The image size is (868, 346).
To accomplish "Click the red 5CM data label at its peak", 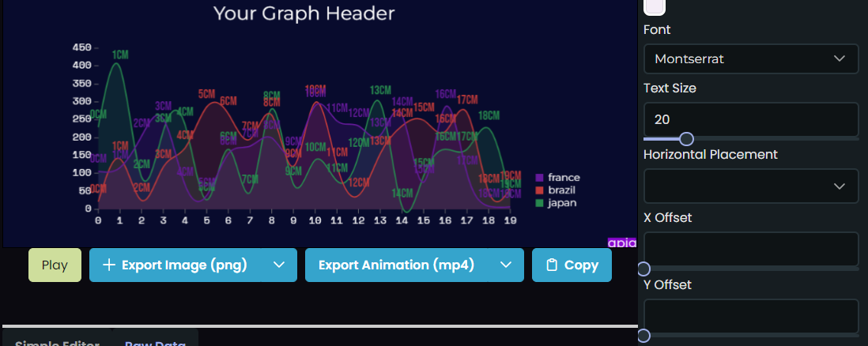I will [x=206, y=94].
